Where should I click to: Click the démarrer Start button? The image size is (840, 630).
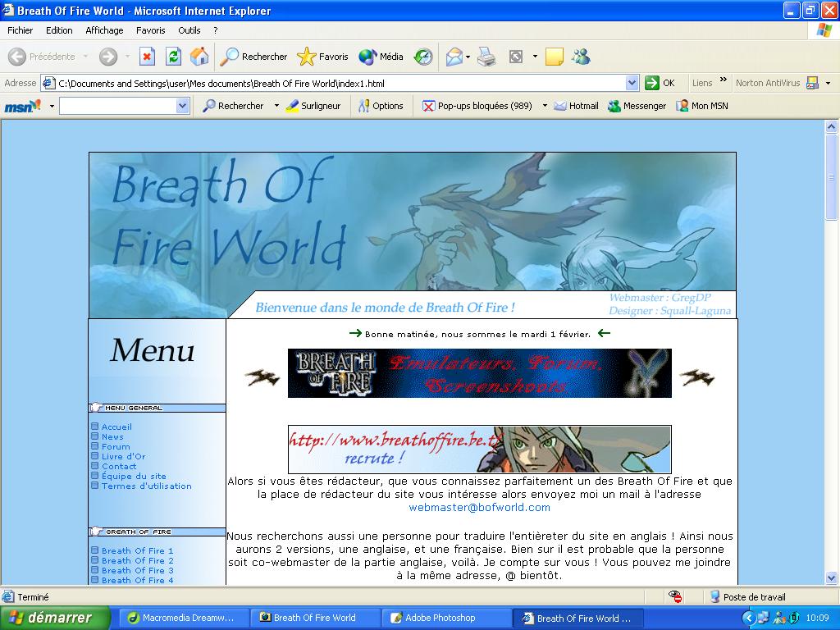pos(55,618)
